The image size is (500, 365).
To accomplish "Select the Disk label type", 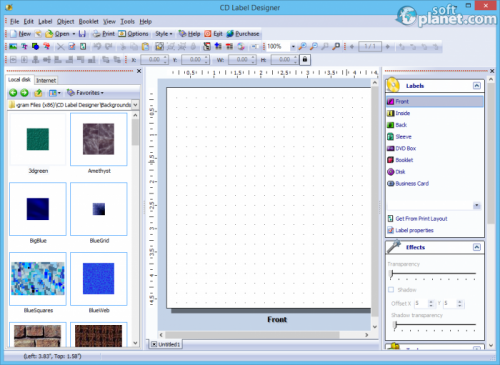I will (396, 172).
